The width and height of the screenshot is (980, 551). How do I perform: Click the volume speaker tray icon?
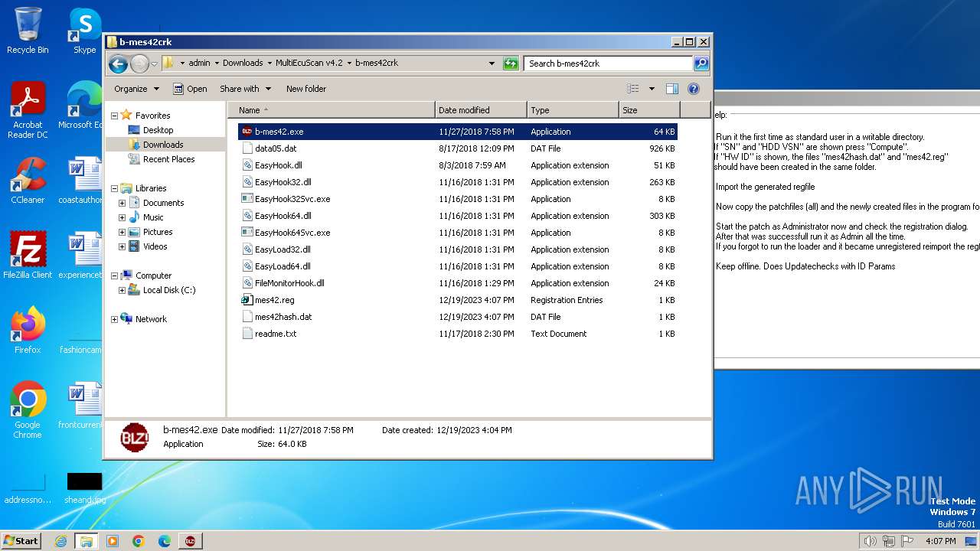[x=870, y=541]
